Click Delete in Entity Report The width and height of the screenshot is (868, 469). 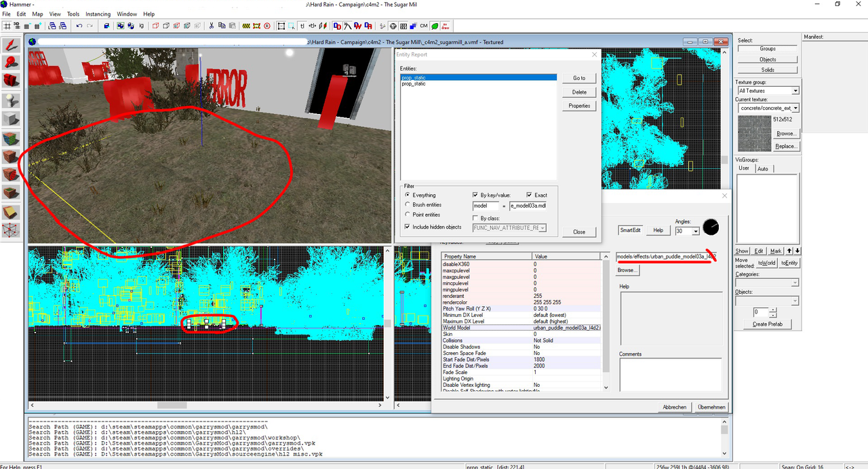point(579,92)
